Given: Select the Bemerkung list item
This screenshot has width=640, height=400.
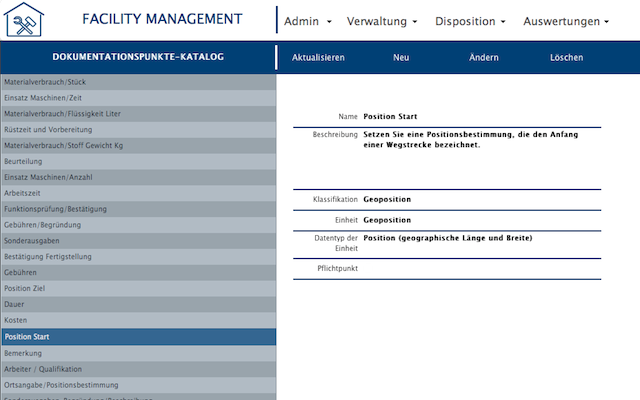Looking at the screenshot, I should (x=138, y=353).
